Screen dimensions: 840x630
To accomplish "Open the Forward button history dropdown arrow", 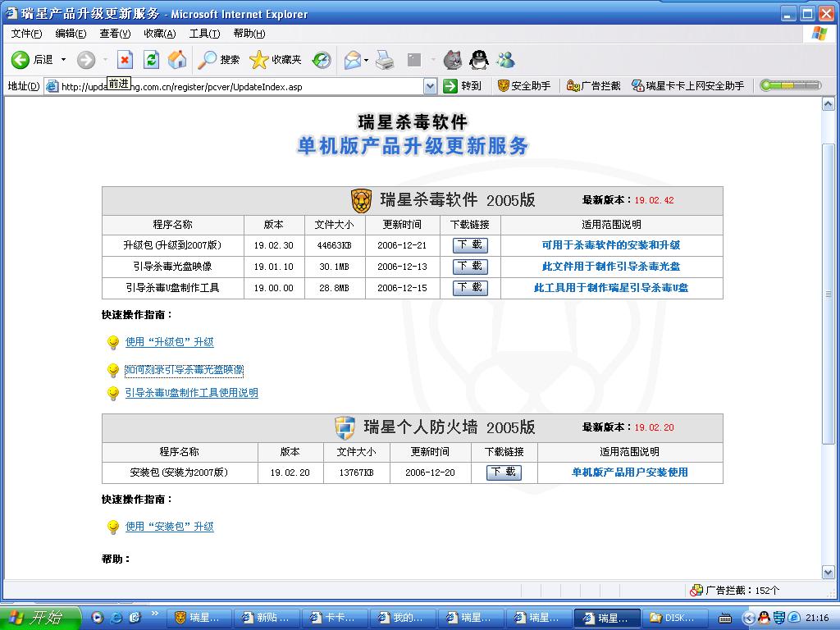I will tap(105, 59).
